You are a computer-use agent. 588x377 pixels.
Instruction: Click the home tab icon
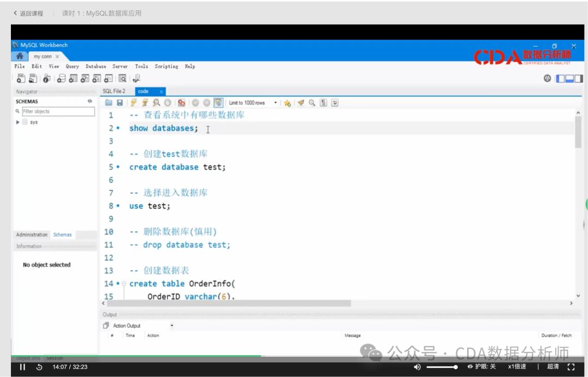pos(20,56)
